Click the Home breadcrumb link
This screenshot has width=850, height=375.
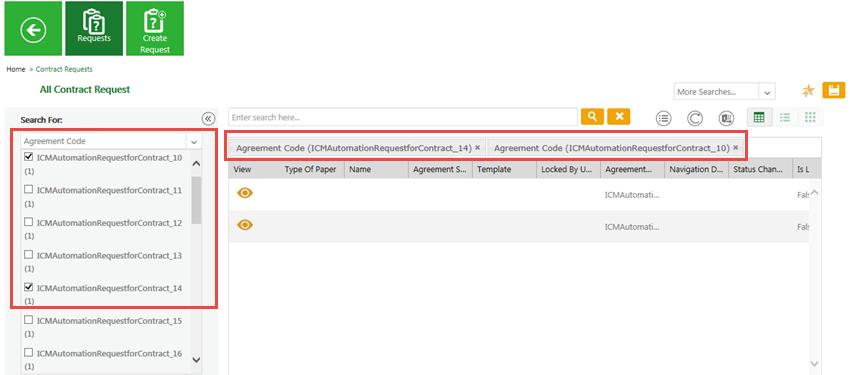(16, 69)
